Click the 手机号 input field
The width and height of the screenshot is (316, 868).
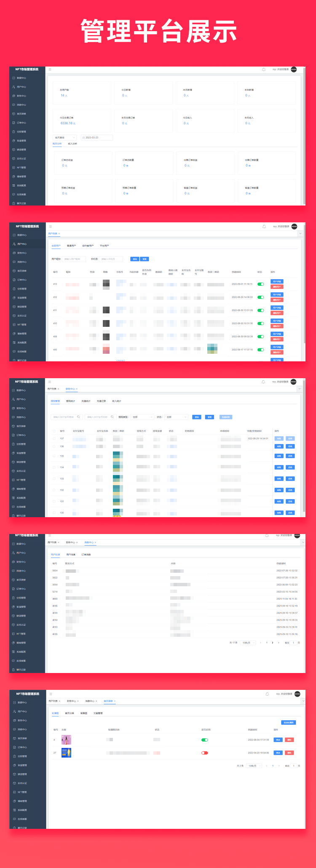coord(111,259)
